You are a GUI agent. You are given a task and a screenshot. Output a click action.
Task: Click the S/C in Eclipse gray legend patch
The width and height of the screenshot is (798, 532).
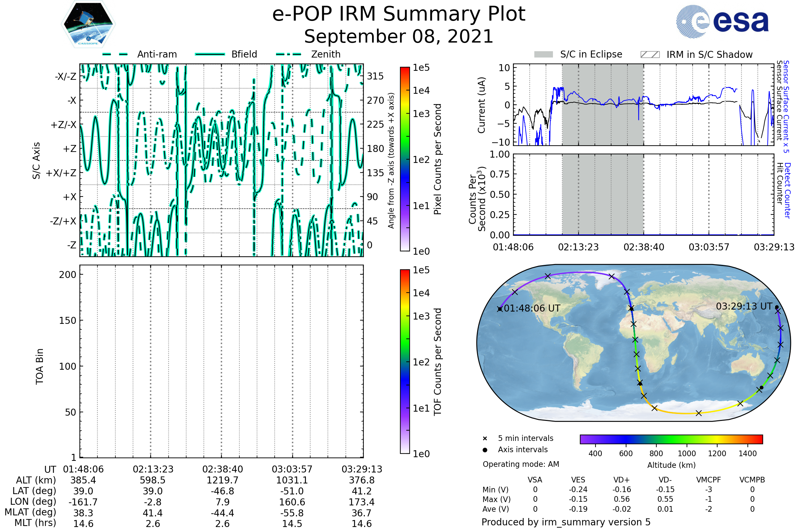(x=544, y=55)
